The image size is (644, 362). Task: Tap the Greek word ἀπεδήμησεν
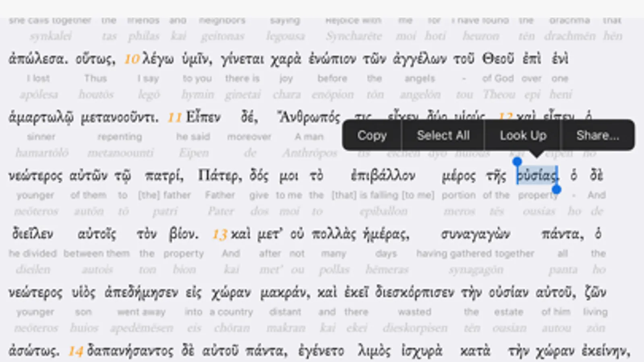pos(141,292)
